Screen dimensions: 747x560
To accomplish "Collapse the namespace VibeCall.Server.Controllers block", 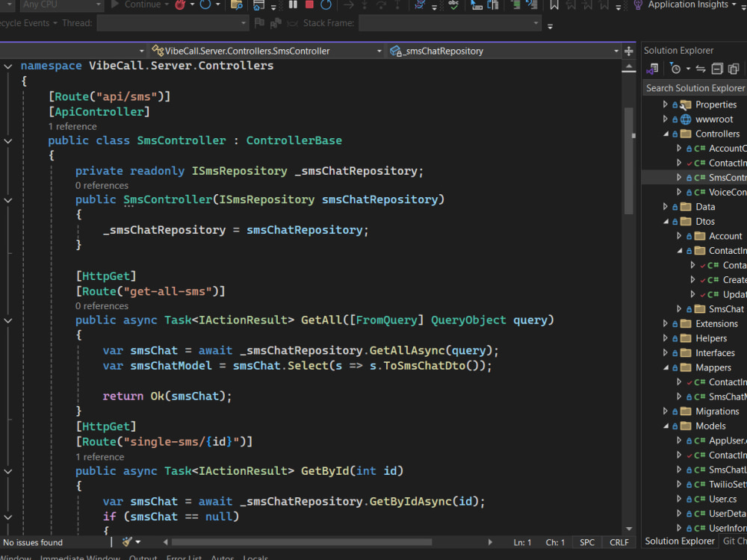I will [x=8, y=66].
